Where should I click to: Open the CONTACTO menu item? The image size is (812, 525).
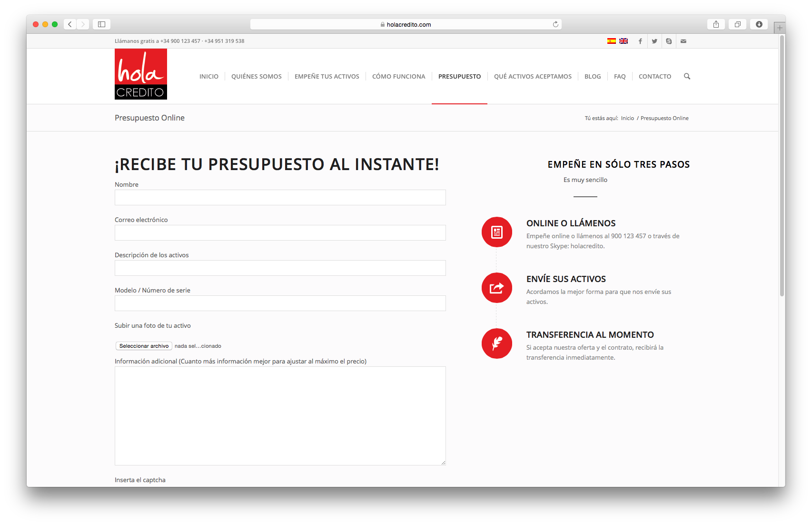[x=655, y=76]
